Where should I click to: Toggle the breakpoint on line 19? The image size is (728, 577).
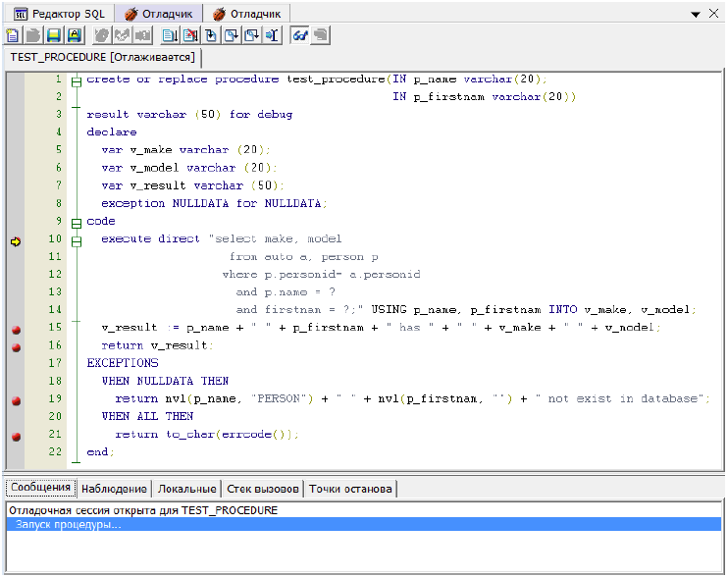(x=16, y=399)
